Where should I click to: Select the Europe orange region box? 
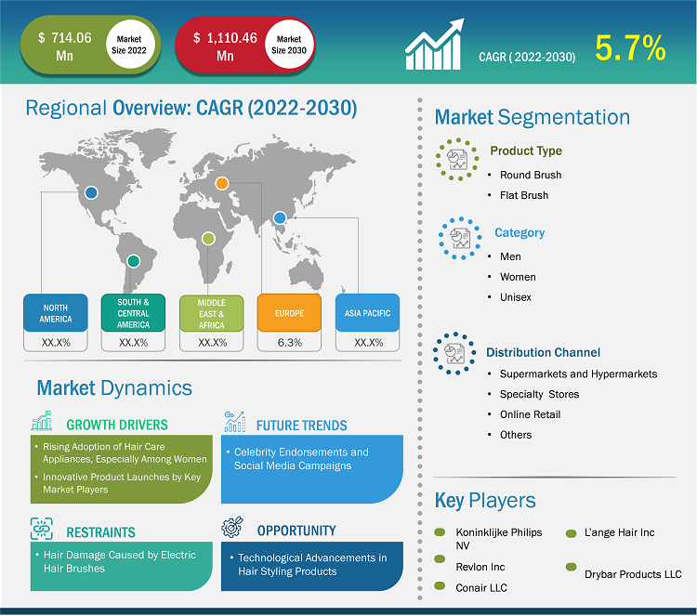(x=289, y=313)
